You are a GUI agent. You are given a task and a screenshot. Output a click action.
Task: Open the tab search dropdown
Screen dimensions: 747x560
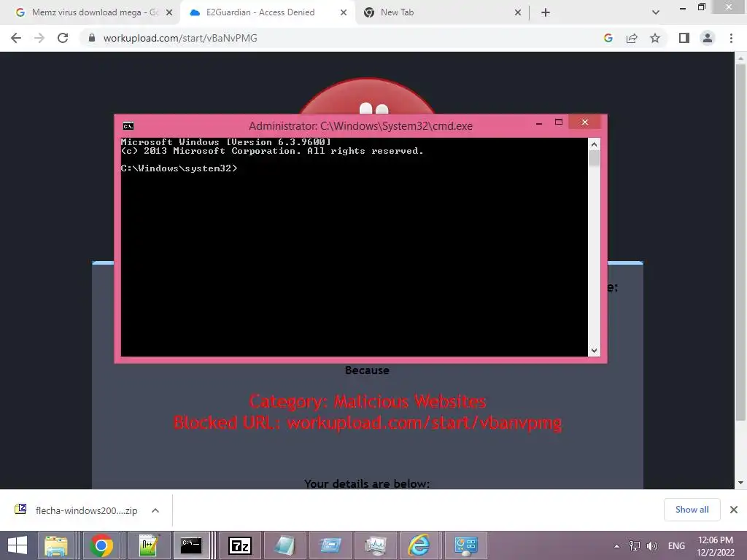click(656, 13)
